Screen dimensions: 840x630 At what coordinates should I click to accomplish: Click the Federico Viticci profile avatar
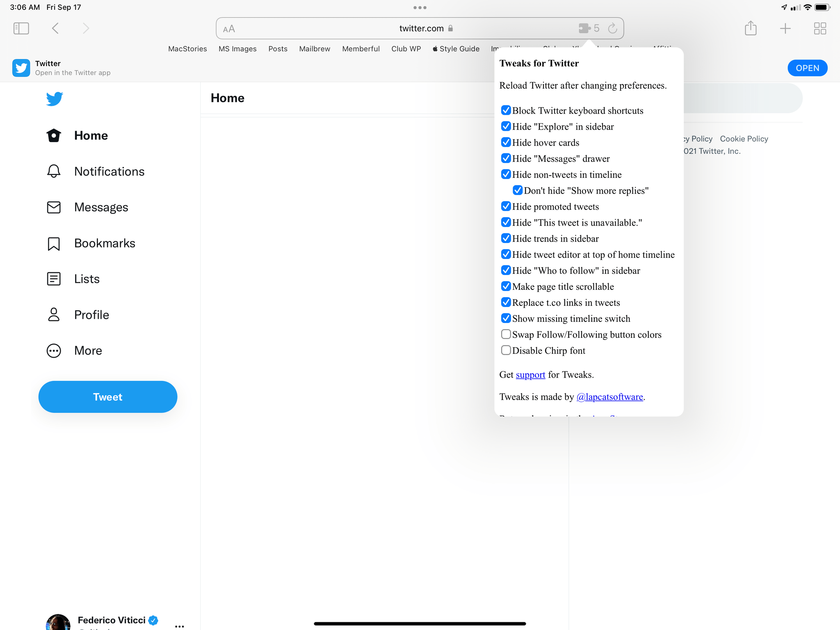pyautogui.click(x=58, y=622)
